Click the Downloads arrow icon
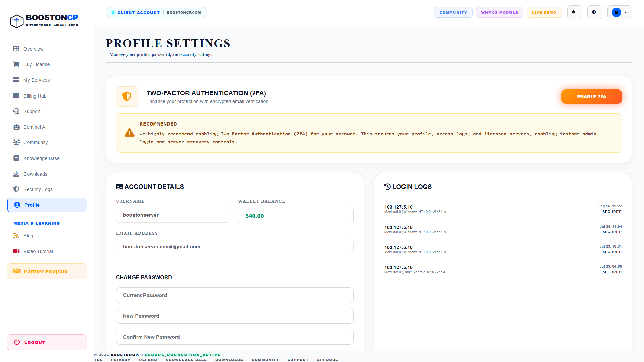 [x=16, y=174]
